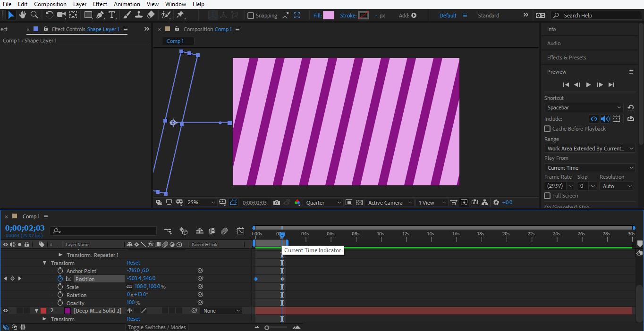This screenshot has width=644, height=331.
Task: Open the Active Camera dropdown
Action: coord(390,203)
